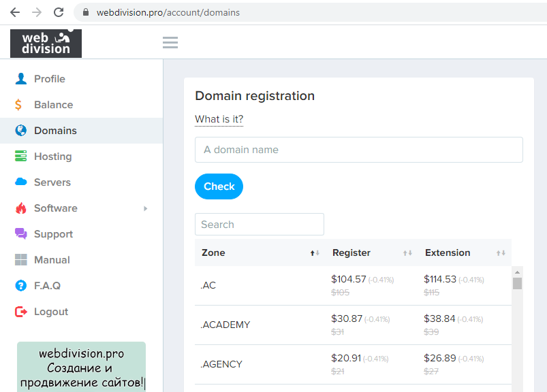
Task: Click the Support chat bubbles icon
Action: tap(21, 234)
